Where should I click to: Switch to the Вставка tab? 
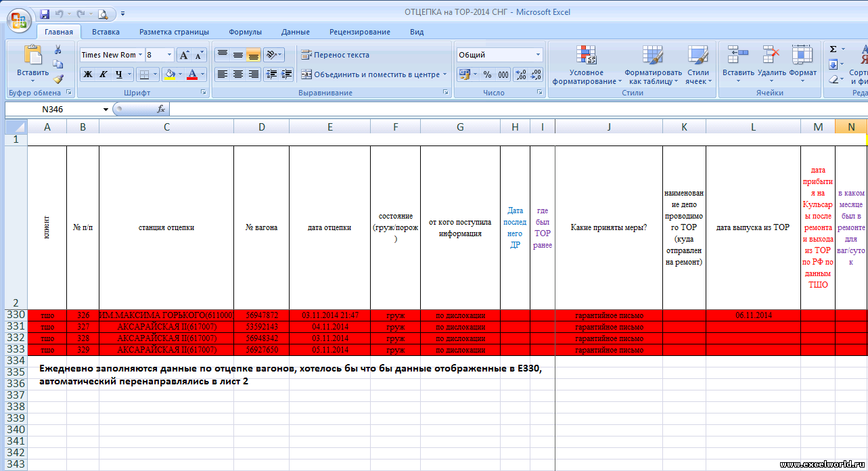106,32
